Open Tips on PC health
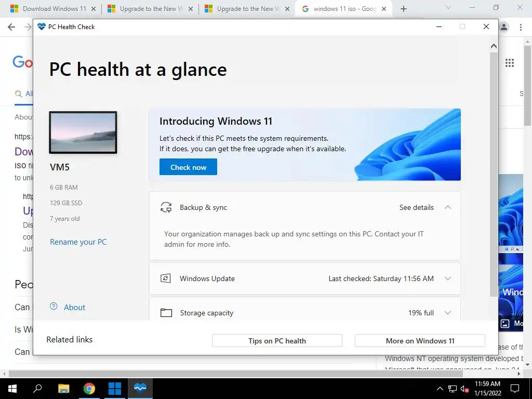532x399 pixels. 277,341
